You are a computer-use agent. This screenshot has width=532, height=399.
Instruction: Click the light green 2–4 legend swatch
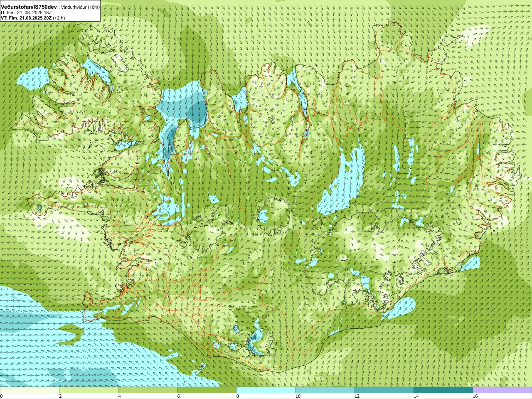click(x=89, y=390)
